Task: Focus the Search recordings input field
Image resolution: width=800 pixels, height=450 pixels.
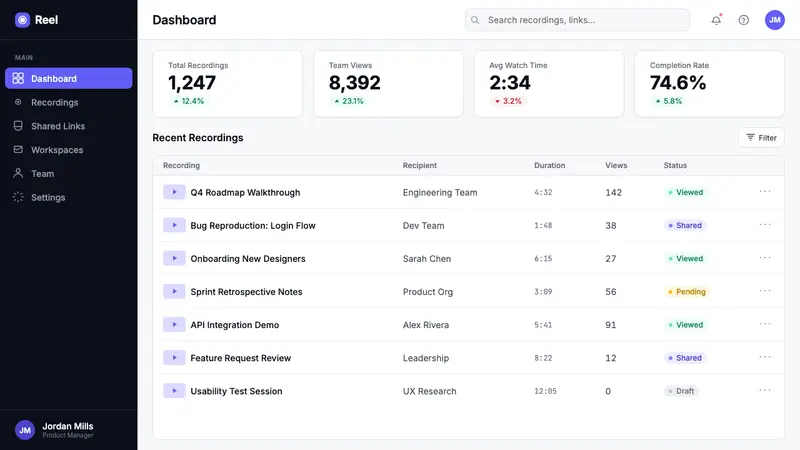Action: [577, 20]
